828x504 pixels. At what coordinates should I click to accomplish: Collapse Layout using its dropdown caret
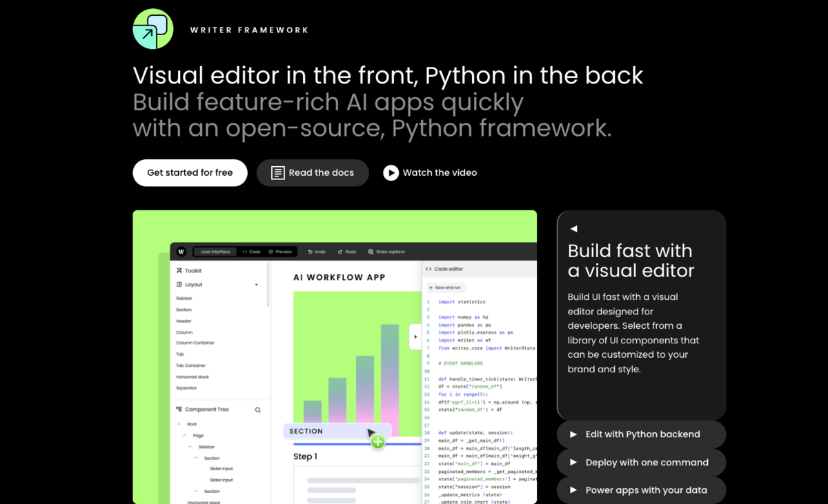tap(257, 285)
